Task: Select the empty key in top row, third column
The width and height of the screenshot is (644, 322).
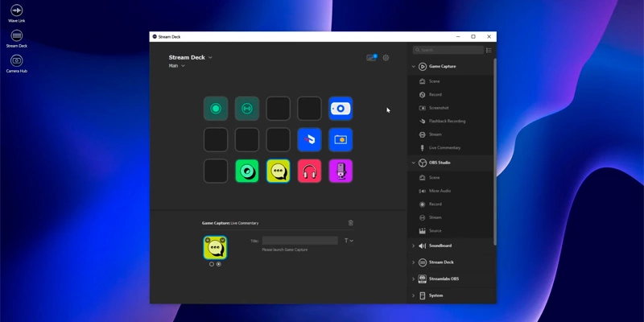Action: click(278, 109)
